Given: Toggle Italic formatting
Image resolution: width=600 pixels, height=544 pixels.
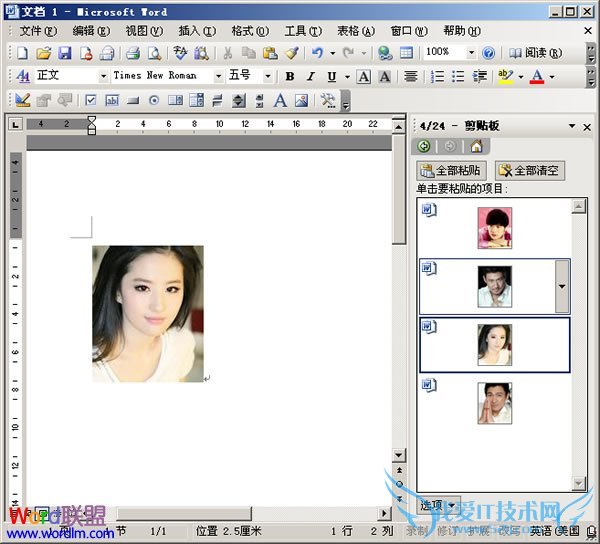Looking at the screenshot, I should pos(310,76).
